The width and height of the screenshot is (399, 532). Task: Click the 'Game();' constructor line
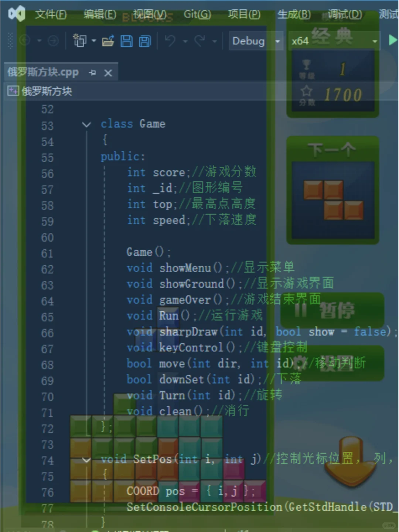(x=149, y=252)
